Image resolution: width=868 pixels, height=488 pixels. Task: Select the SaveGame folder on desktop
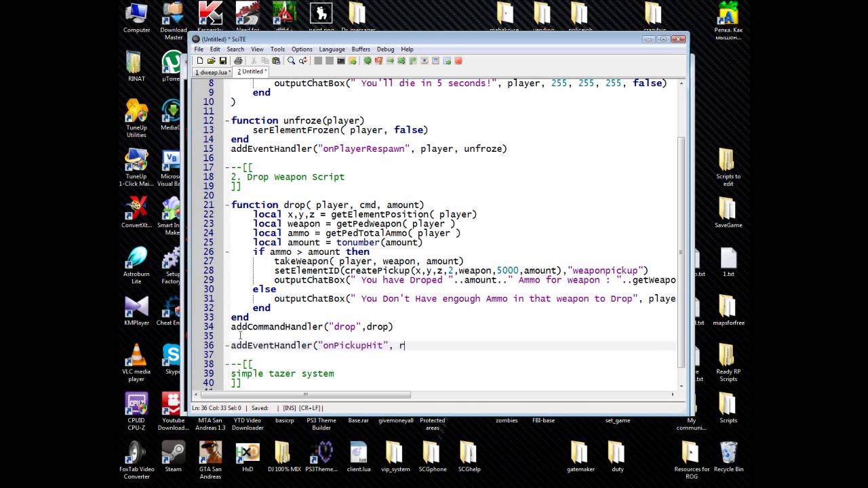click(728, 212)
